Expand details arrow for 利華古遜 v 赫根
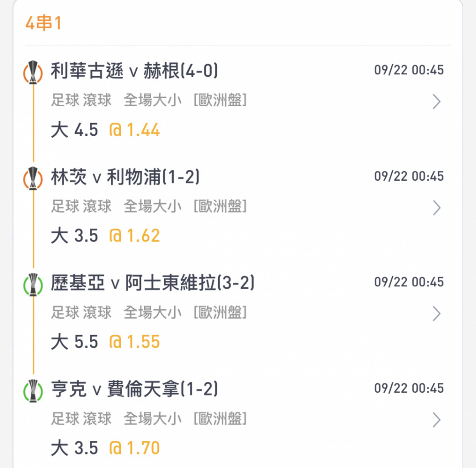 click(437, 102)
